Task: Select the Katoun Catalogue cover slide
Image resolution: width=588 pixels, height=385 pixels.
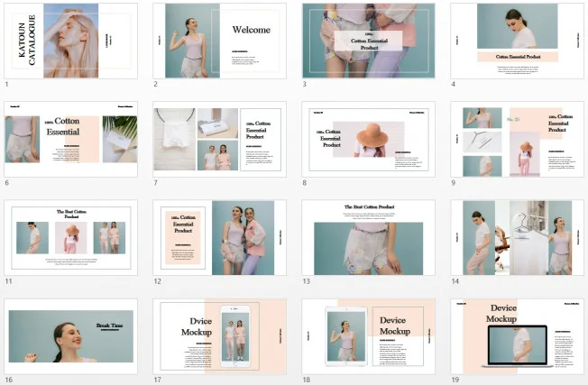Action: point(71,41)
